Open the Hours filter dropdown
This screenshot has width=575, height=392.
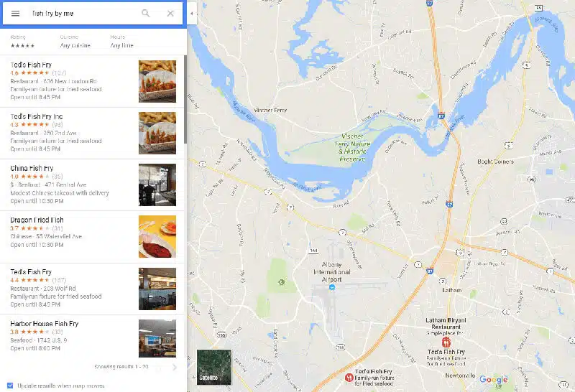[x=121, y=42]
